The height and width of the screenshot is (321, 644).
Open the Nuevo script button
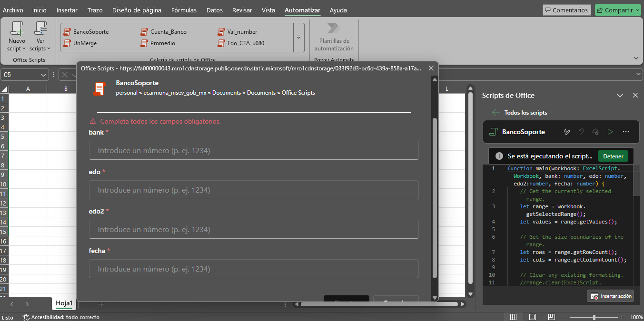(x=17, y=37)
